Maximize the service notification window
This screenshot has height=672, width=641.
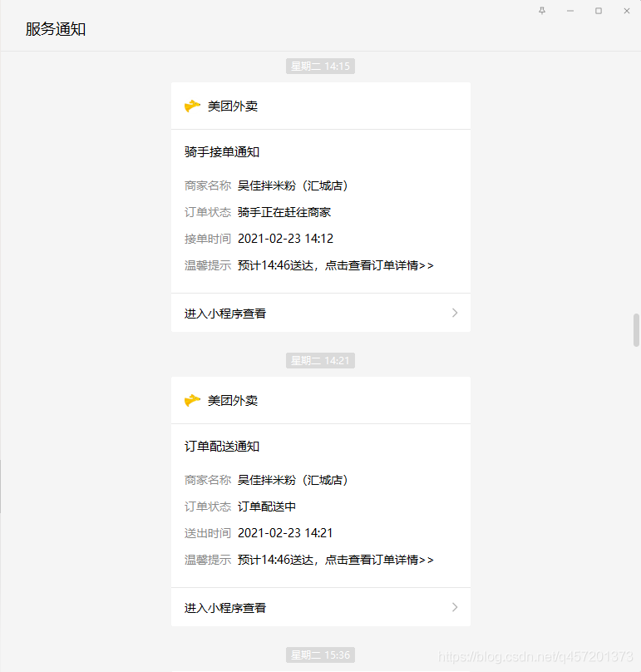[599, 11]
